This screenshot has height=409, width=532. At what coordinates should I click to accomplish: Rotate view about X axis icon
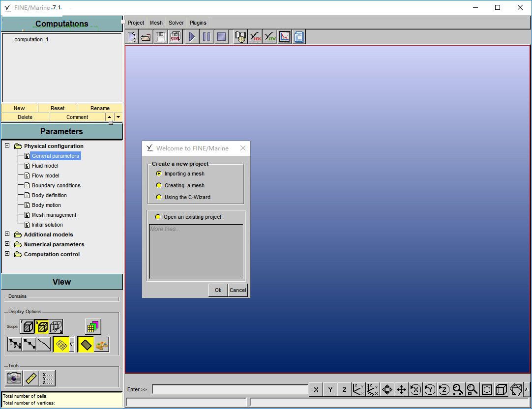(x=415, y=389)
